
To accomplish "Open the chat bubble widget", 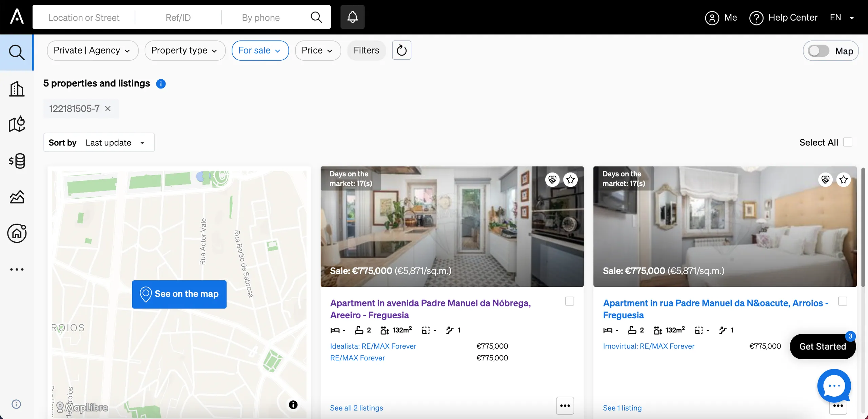I will coord(834,386).
